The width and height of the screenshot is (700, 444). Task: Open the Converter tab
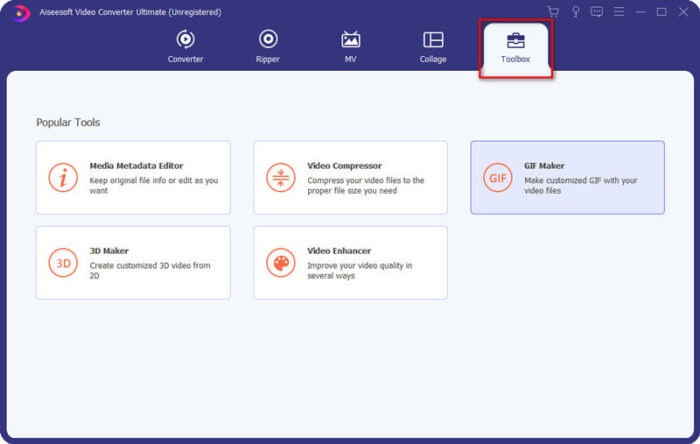click(x=185, y=46)
